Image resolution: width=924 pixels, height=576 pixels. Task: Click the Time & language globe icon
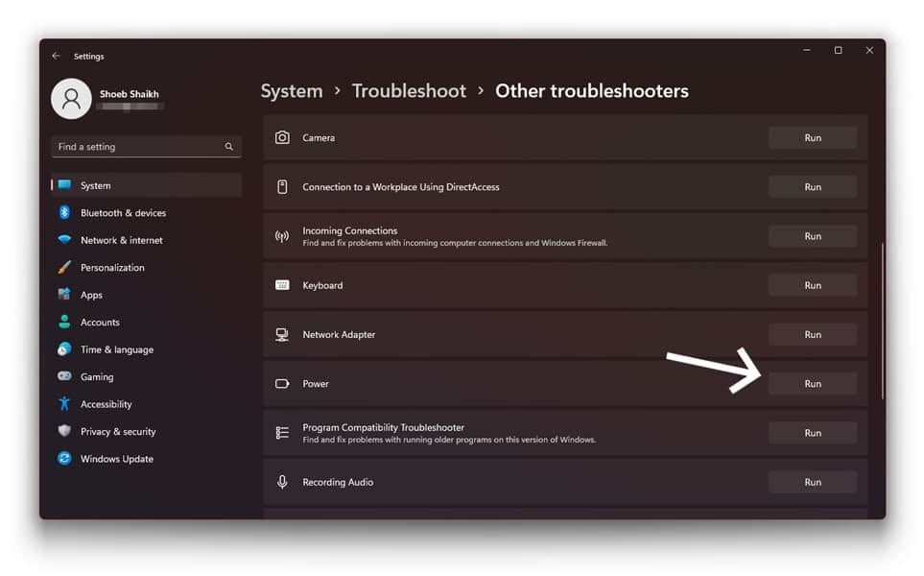pyautogui.click(x=65, y=349)
